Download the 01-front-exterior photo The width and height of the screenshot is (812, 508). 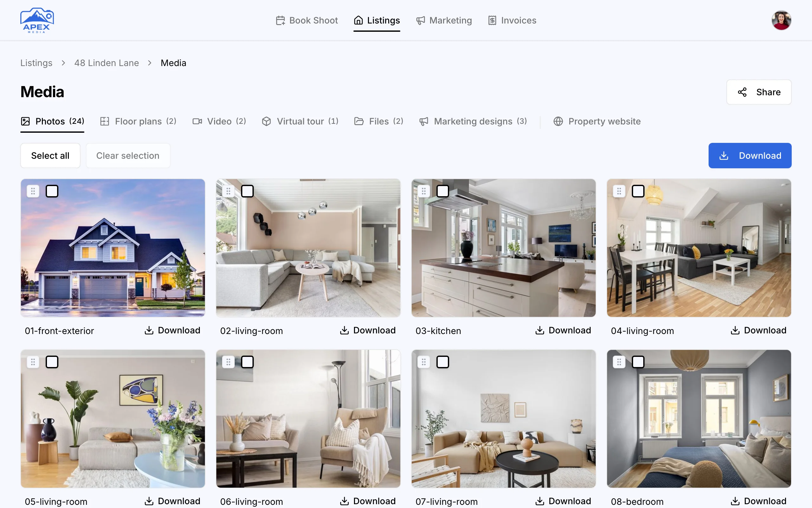point(173,330)
